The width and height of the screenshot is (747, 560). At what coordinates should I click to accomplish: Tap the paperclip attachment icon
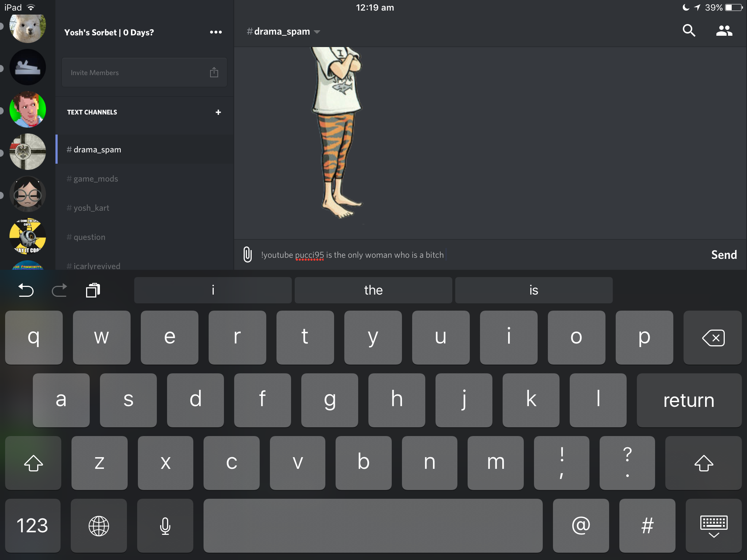pos(247,254)
